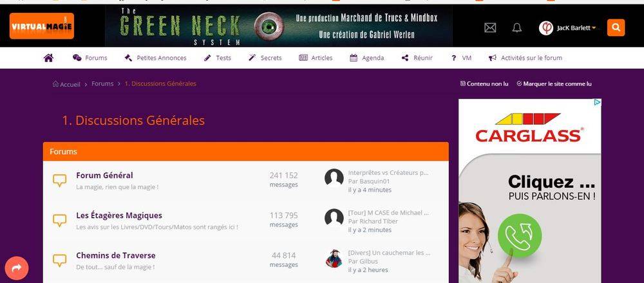The width and height of the screenshot is (644, 283).
Task: Click Gilbus avatar thumbnail
Action: tap(334, 258)
